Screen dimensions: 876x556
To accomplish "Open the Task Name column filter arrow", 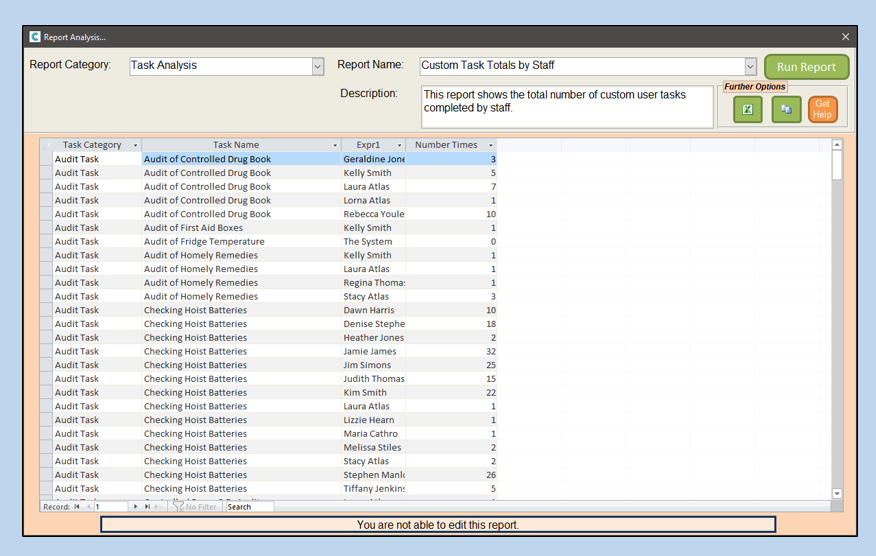I will pyautogui.click(x=335, y=146).
